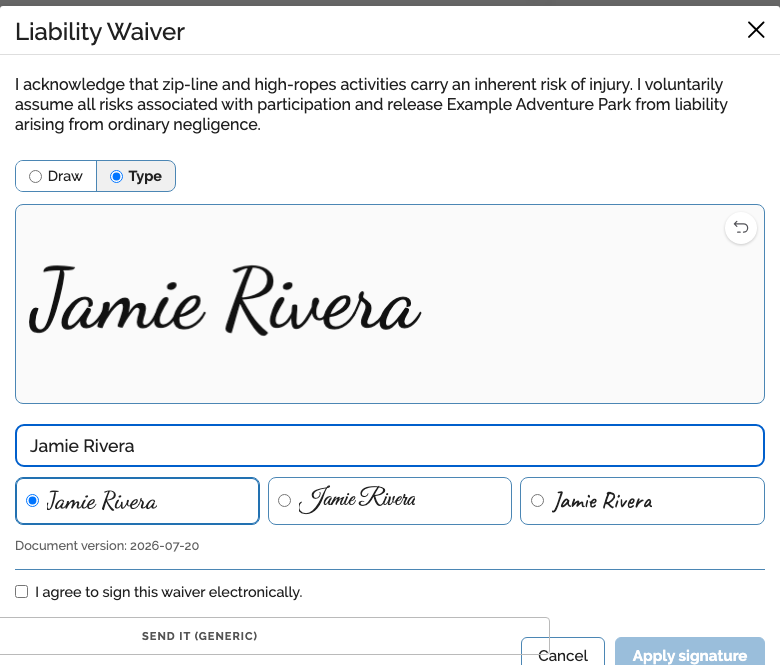Viewport: 780px width, 665px height.
Task: Select the Draw signature mode
Action: pyautogui.click(x=56, y=176)
